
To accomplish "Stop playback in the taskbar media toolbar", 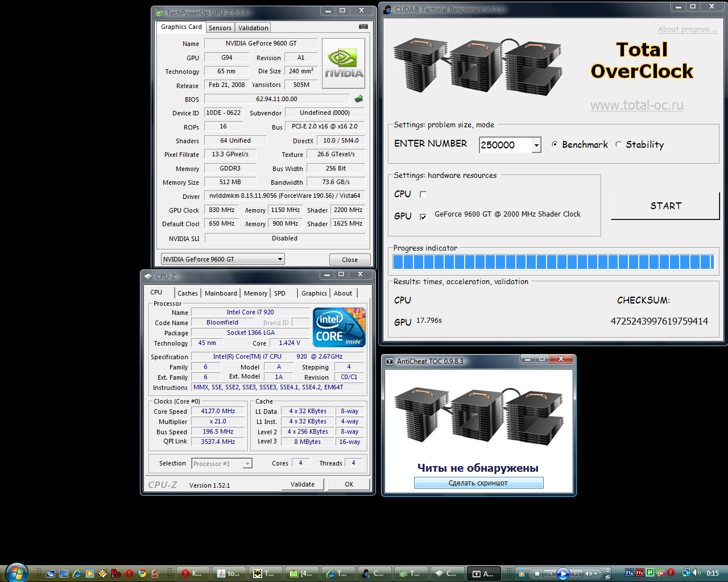I will [537, 573].
